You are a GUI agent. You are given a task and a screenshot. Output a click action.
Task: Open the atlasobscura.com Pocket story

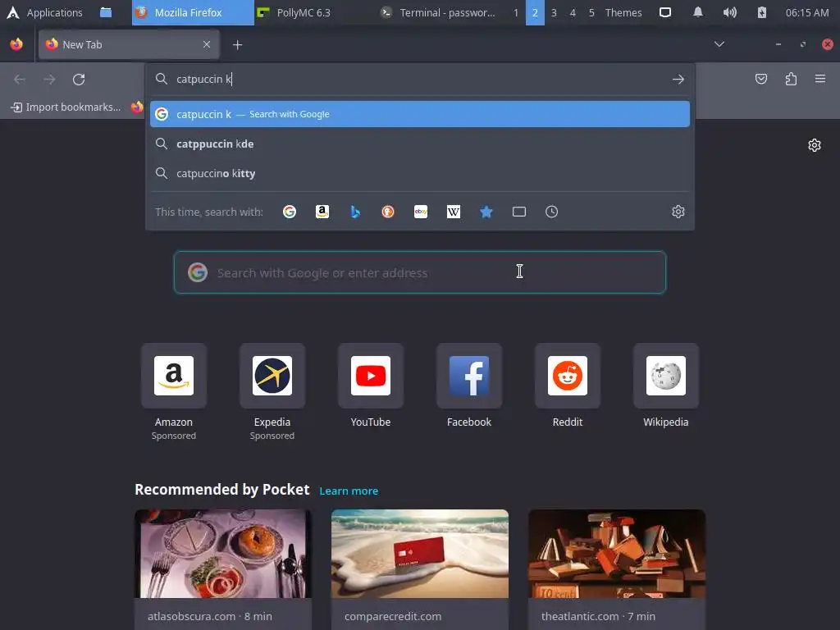pyautogui.click(x=223, y=569)
